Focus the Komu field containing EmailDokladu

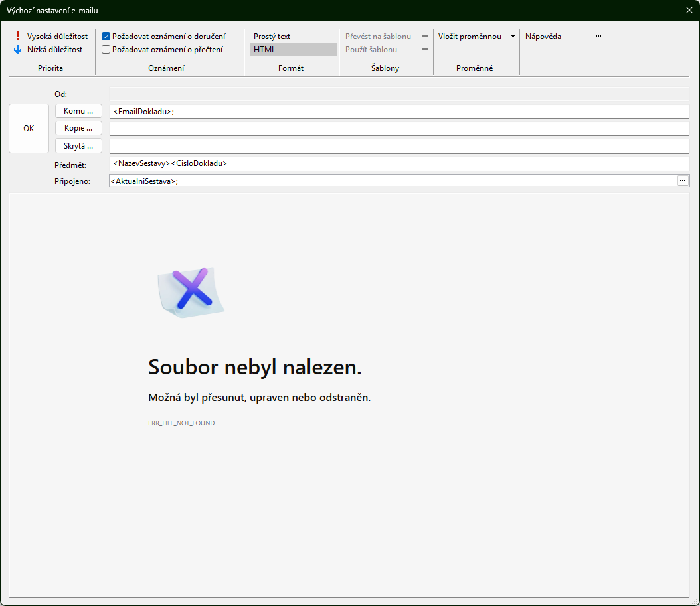tap(398, 112)
